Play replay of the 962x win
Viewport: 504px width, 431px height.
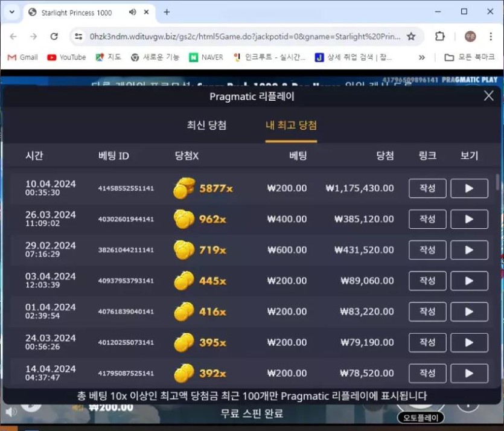469,219
